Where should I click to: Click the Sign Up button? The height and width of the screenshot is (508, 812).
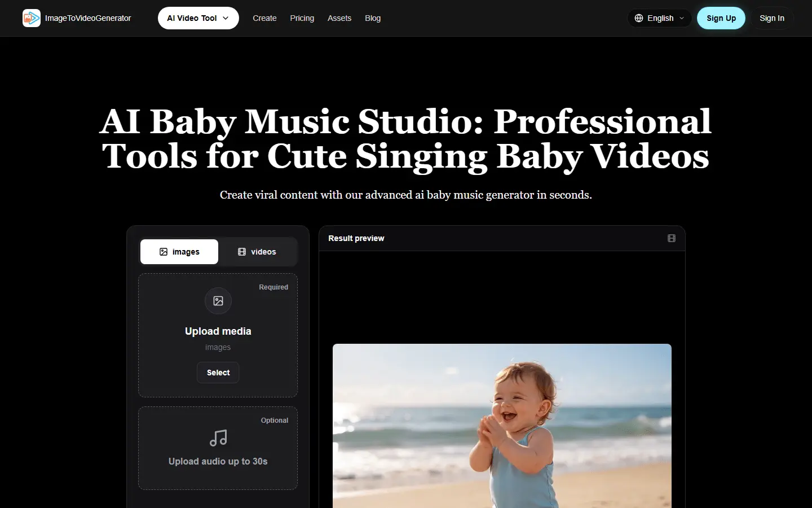point(721,18)
